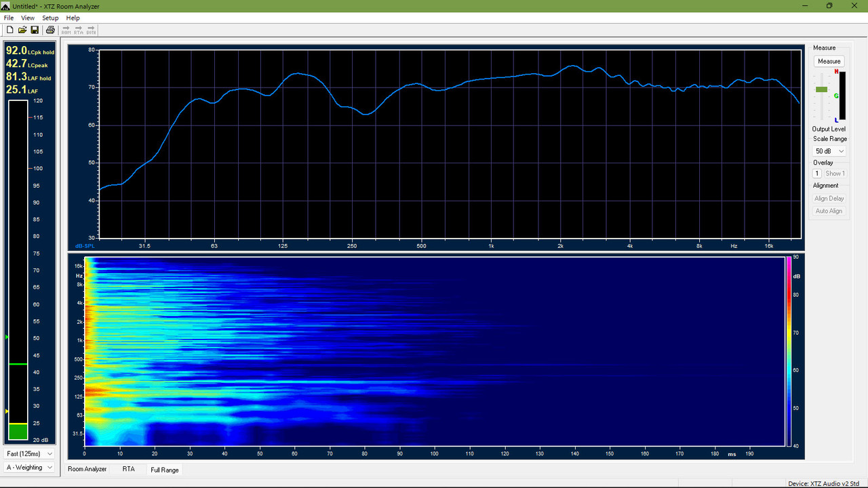
Task: Click the RTA arrow toolbar icon
Action: coord(79,30)
